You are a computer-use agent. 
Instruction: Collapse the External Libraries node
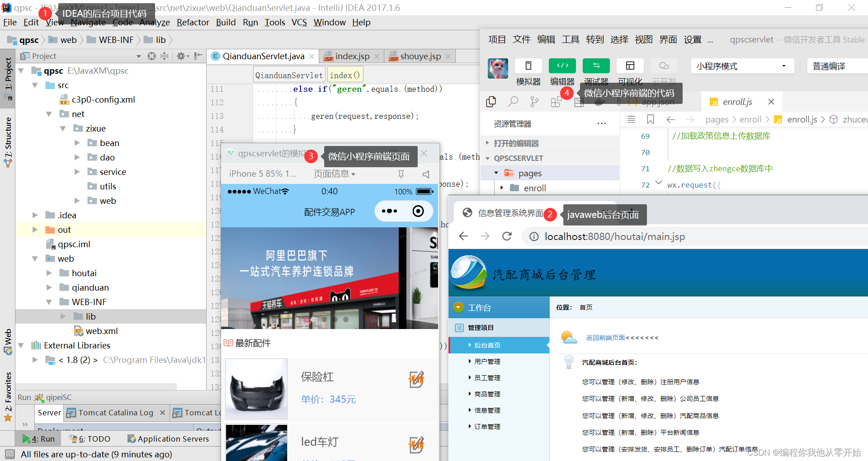[x=21, y=346]
